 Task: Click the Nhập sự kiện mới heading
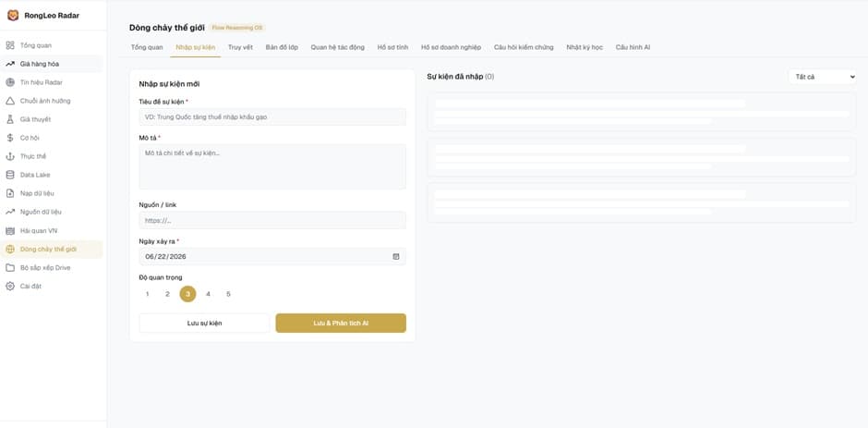(169, 84)
